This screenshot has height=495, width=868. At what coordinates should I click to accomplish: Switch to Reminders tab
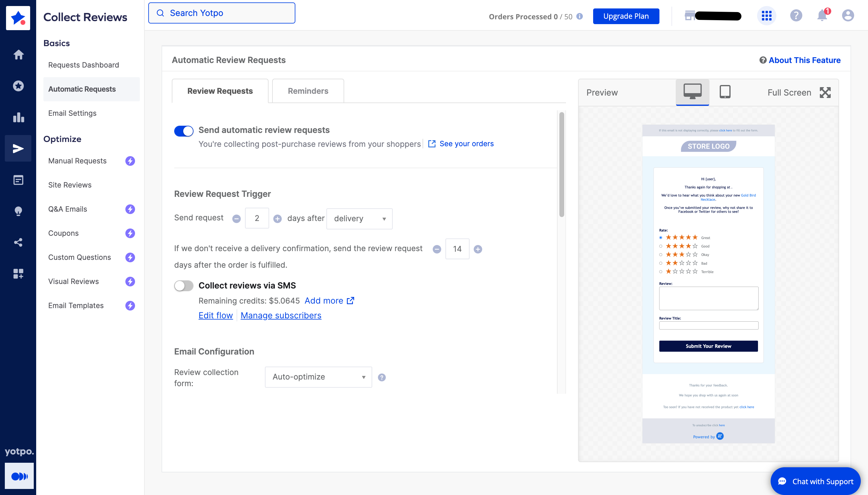[308, 91]
